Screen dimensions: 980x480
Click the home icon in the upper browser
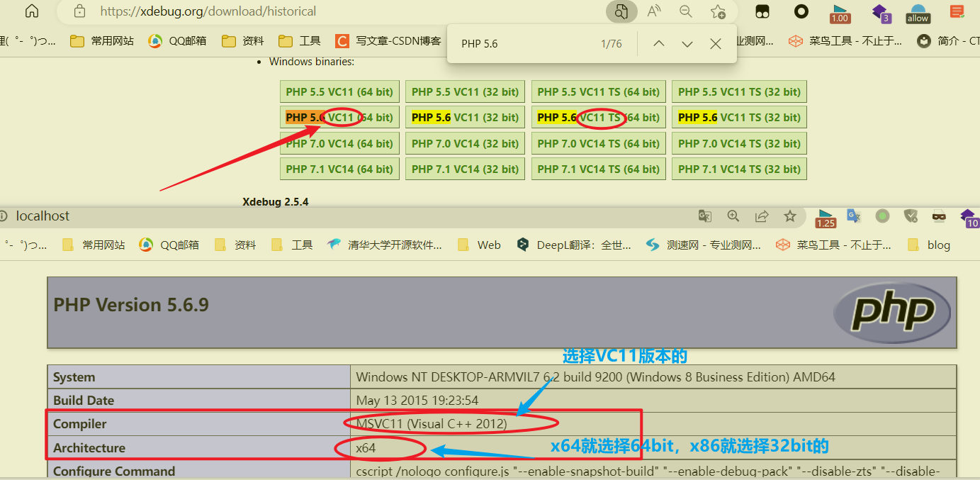click(x=32, y=11)
